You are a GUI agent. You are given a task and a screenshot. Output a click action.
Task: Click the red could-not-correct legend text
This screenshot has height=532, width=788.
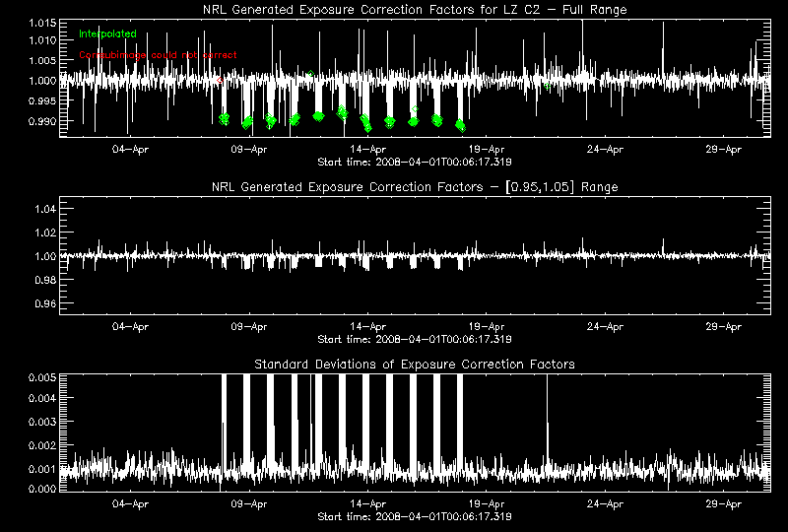158,55
